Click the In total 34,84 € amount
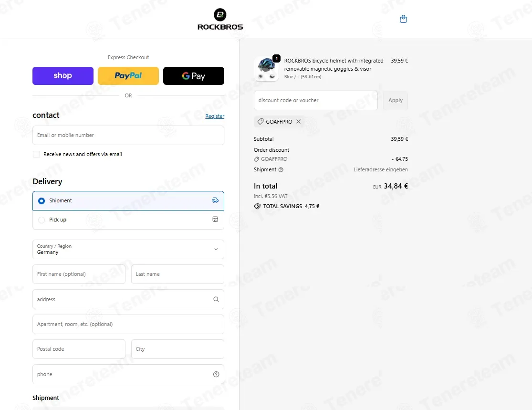532x410 pixels. pos(396,186)
